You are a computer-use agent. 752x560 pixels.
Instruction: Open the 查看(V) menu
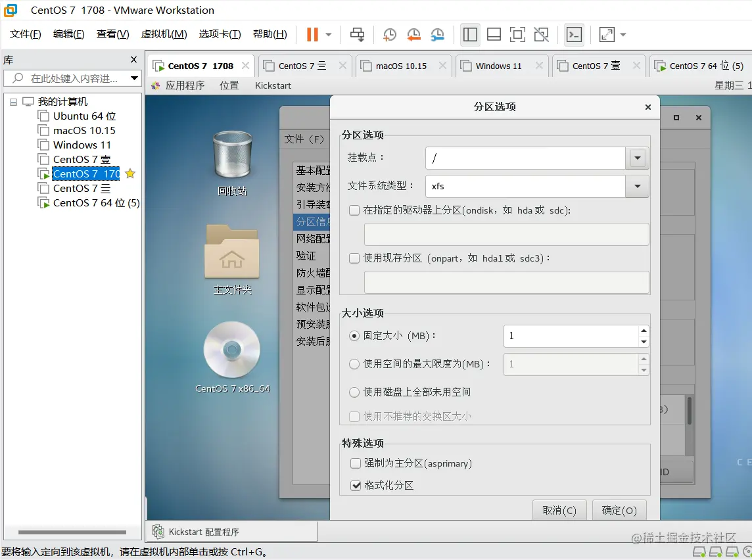[112, 34]
